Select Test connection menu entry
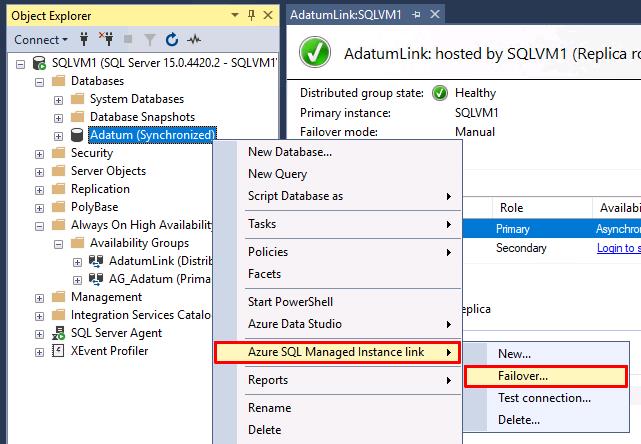641x444 pixels. [x=544, y=398]
